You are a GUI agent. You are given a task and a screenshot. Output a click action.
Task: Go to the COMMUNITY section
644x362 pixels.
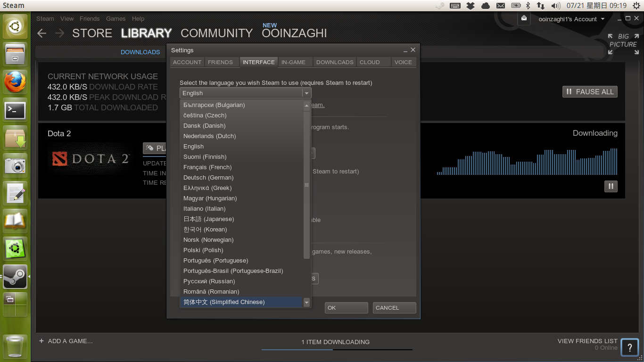click(217, 33)
